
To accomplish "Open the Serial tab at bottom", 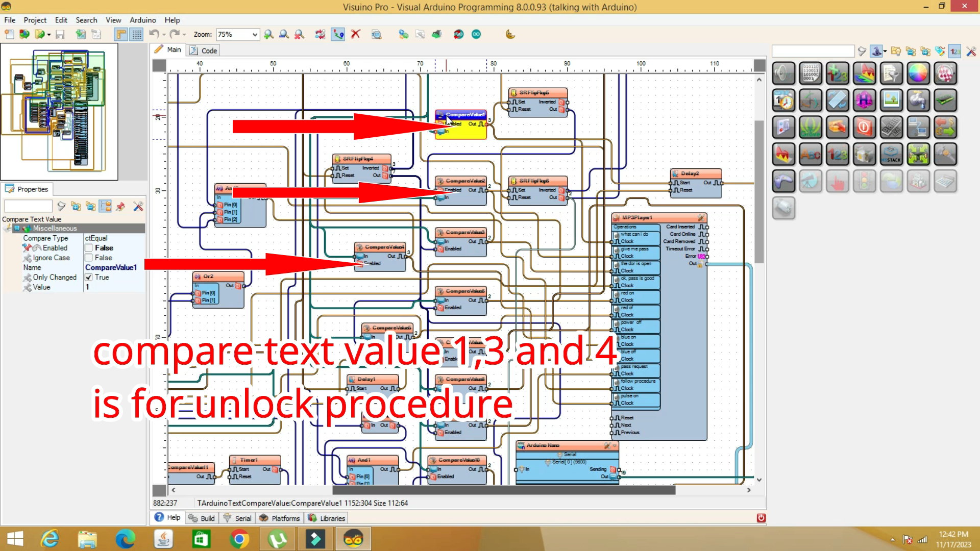I will click(x=237, y=518).
